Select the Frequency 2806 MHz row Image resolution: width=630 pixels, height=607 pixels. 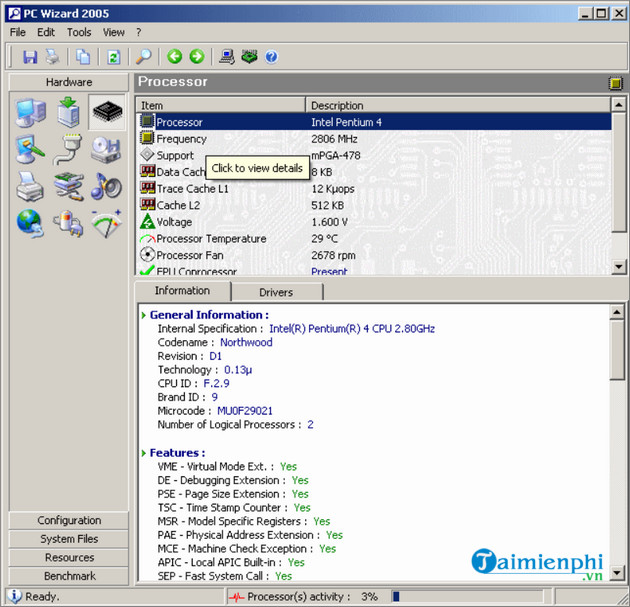[x=374, y=139]
